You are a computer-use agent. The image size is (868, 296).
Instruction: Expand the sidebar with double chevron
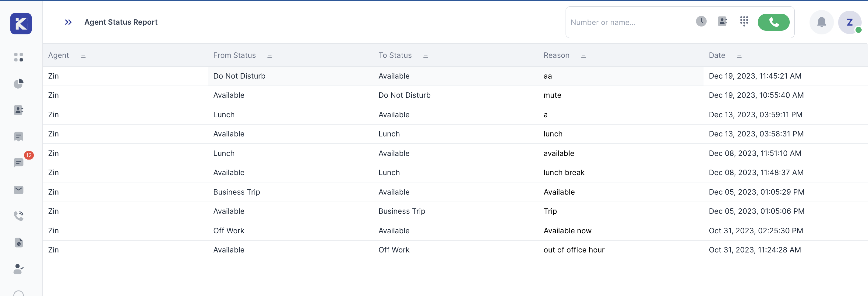point(68,22)
